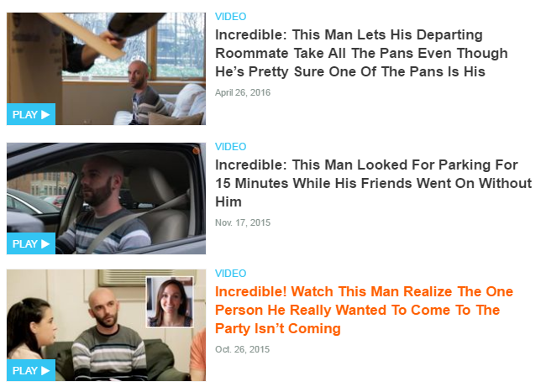Play the departing roommate pans video
The height and width of the screenshot is (392, 546).
31,114
